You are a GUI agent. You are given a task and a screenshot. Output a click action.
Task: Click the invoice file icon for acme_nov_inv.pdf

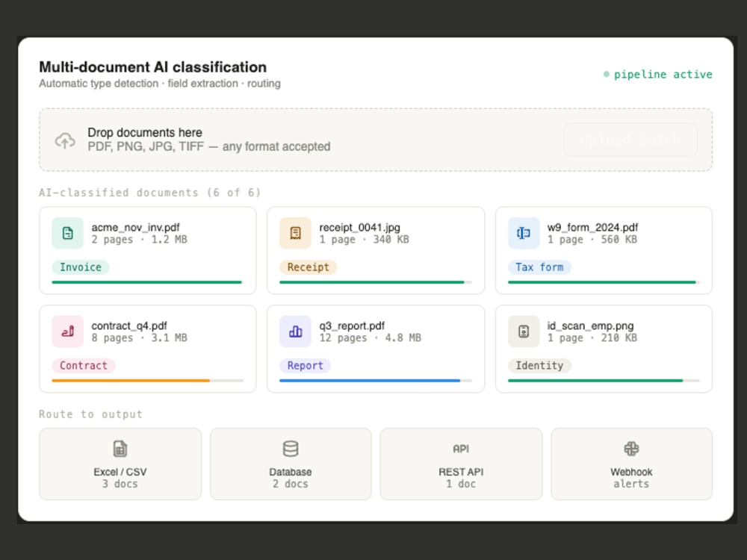(68, 233)
